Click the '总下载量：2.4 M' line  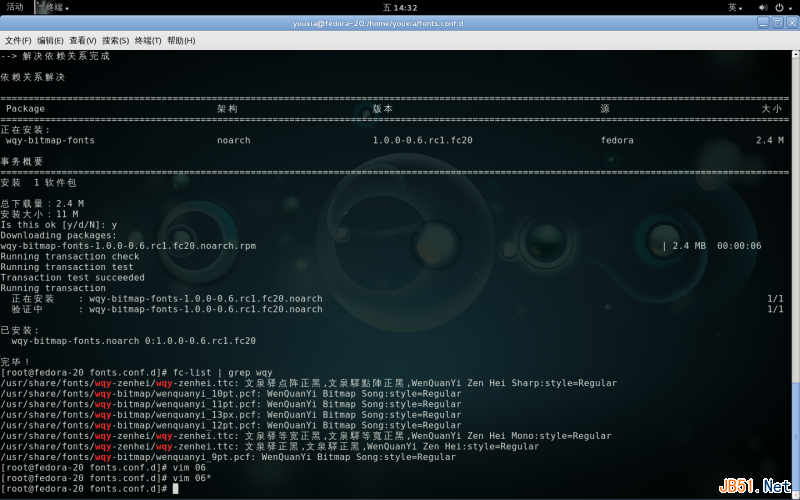coord(42,204)
